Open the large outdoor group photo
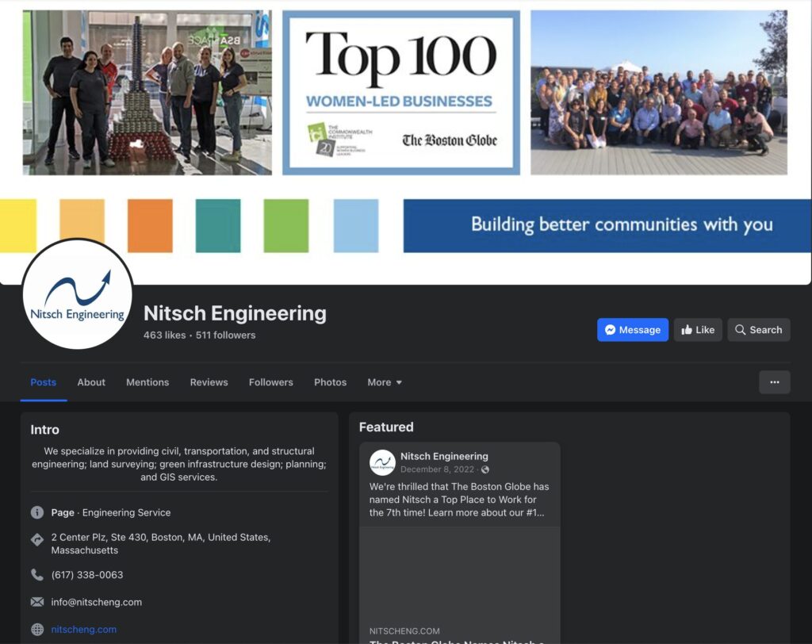The height and width of the screenshot is (644, 812). [659, 92]
